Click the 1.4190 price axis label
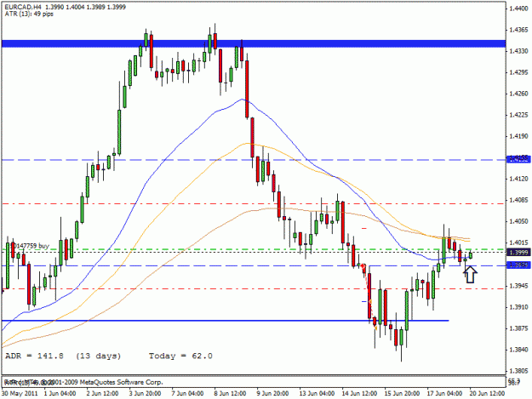Image resolution: width=532 pixels, height=399 pixels. (x=518, y=136)
